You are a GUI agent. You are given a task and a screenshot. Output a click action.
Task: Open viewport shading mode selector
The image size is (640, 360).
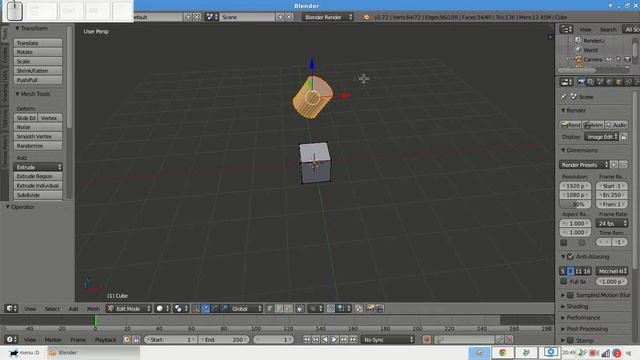point(162,309)
